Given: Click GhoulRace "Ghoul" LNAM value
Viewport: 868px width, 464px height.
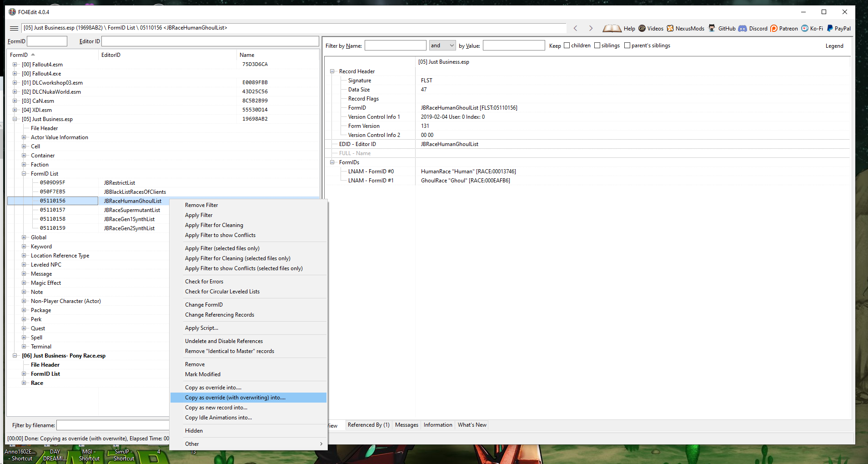Looking at the screenshot, I should [x=466, y=181].
